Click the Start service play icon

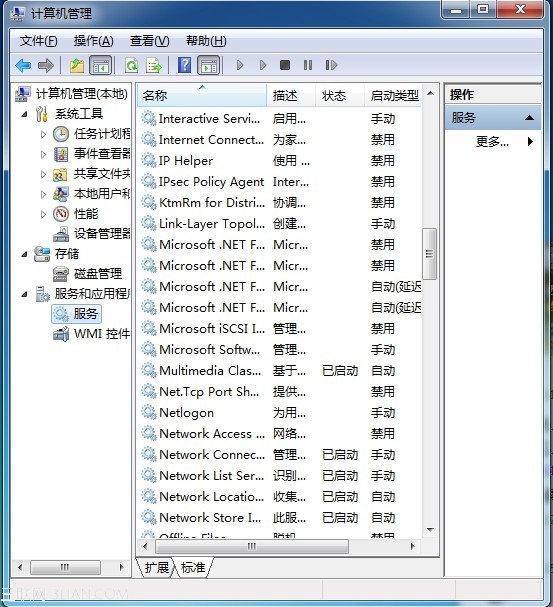coord(240,65)
